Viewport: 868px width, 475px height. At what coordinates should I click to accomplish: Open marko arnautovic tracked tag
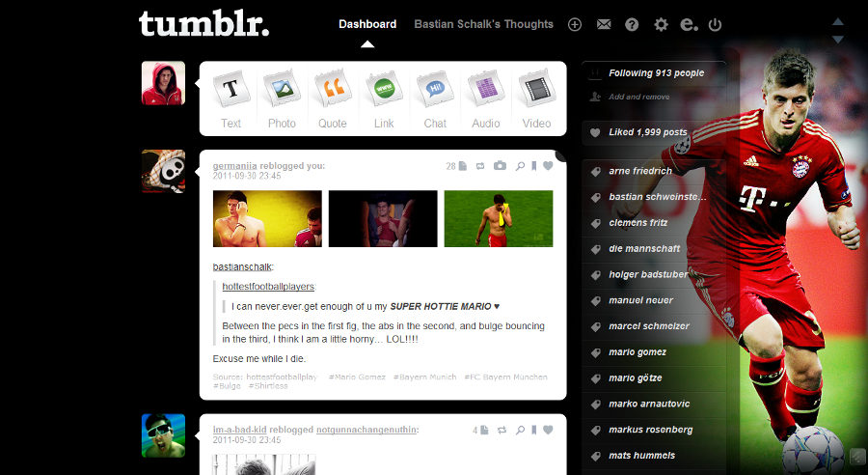(x=649, y=405)
